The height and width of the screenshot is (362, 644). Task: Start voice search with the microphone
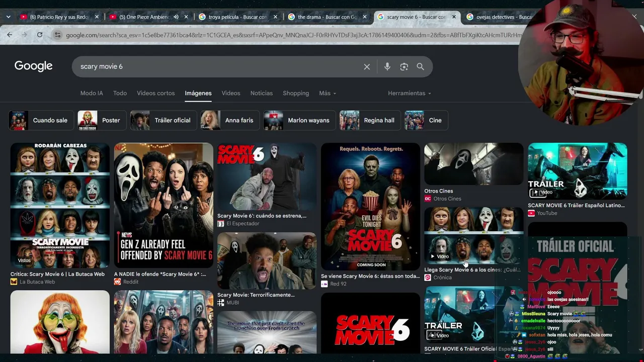(x=387, y=67)
